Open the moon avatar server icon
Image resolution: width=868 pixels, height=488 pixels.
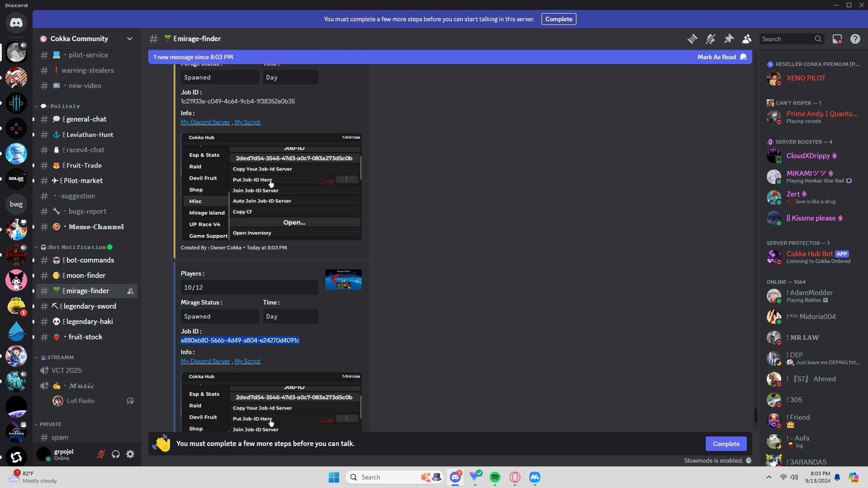pyautogui.click(x=16, y=52)
